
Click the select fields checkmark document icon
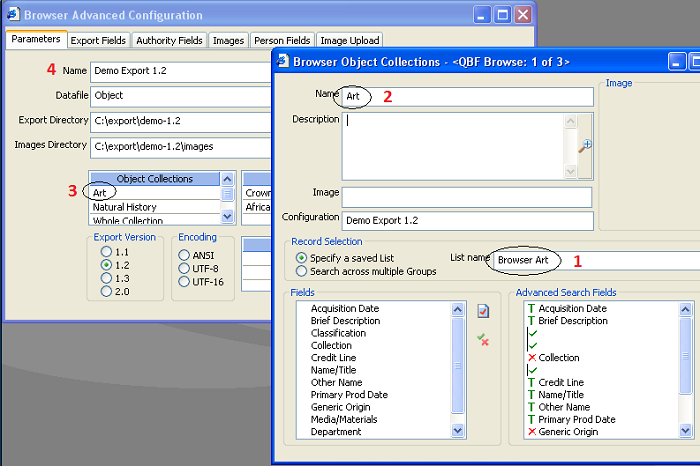[483, 311]
